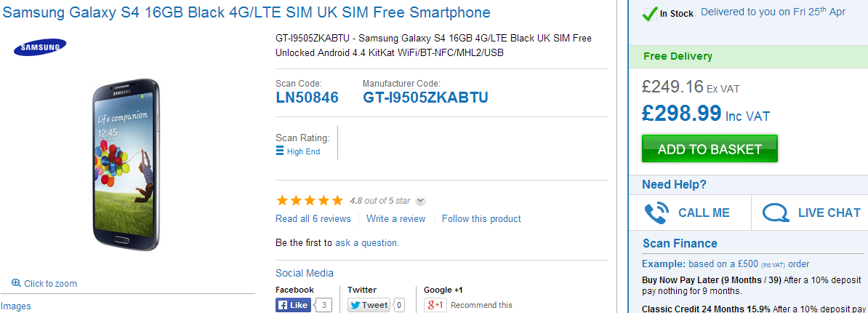Select the Images section label

pos(15,306)
